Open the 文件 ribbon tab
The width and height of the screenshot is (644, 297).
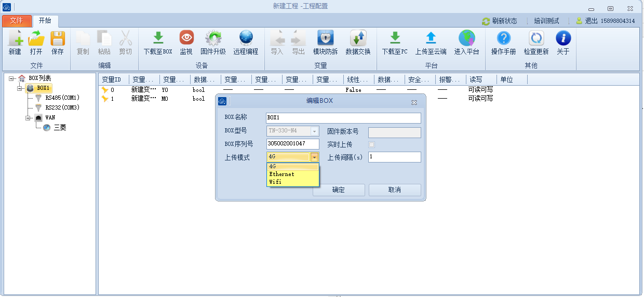(17, 21)
